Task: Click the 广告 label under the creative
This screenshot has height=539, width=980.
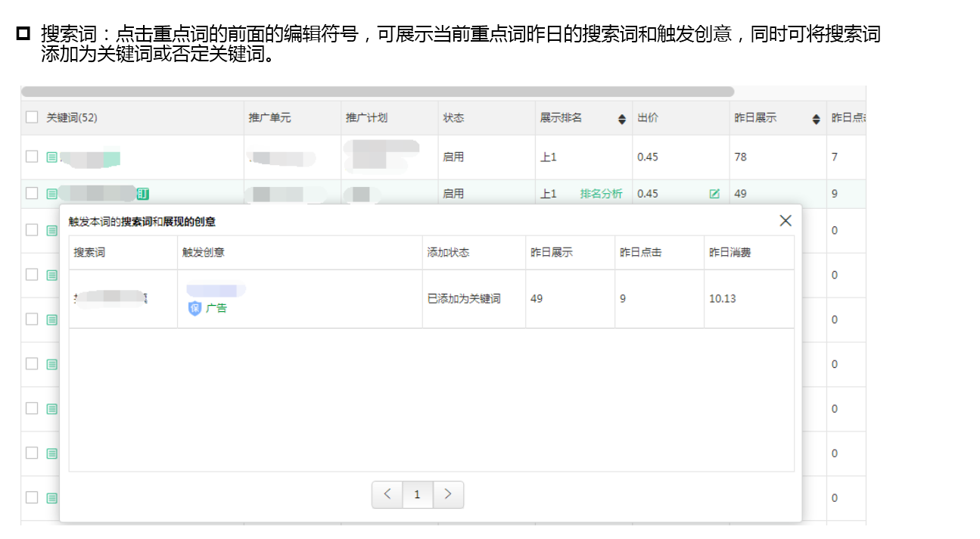Action: click(x=216, y=308)
